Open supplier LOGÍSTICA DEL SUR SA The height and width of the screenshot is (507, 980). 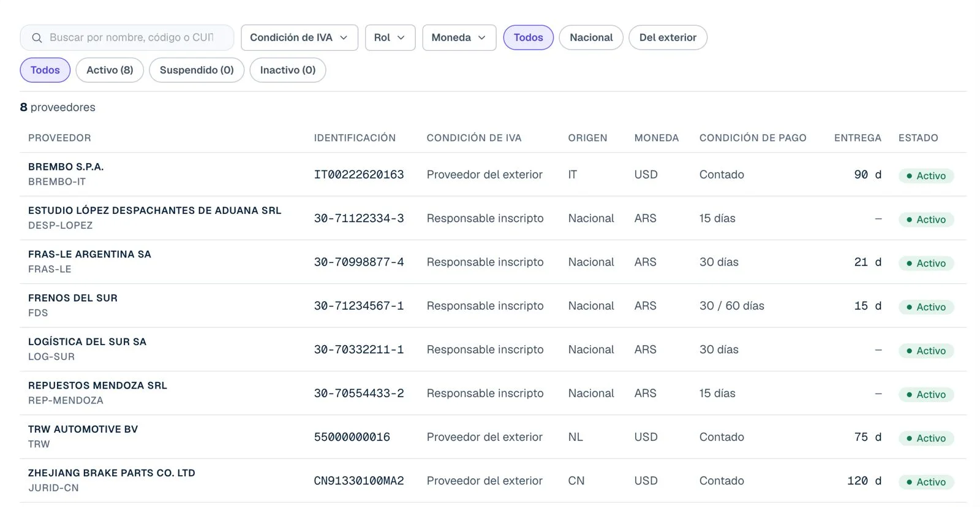pyautogui.click(x=87, y=342)
